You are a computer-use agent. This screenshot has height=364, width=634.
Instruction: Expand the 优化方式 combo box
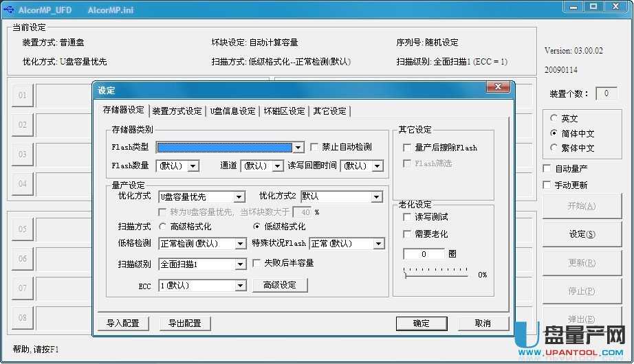(x=239, y=197)
